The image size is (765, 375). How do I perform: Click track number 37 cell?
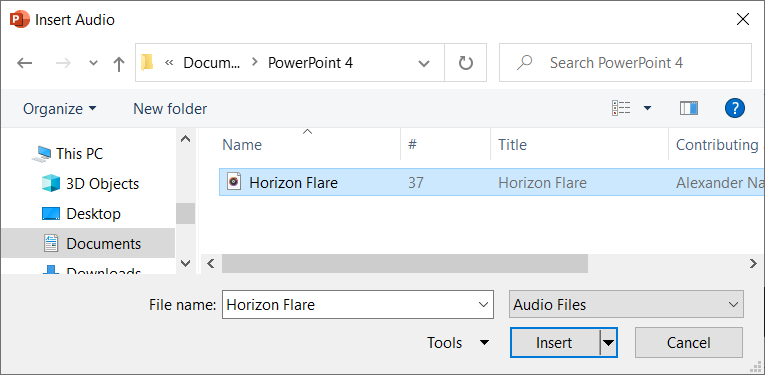(416, 183)
